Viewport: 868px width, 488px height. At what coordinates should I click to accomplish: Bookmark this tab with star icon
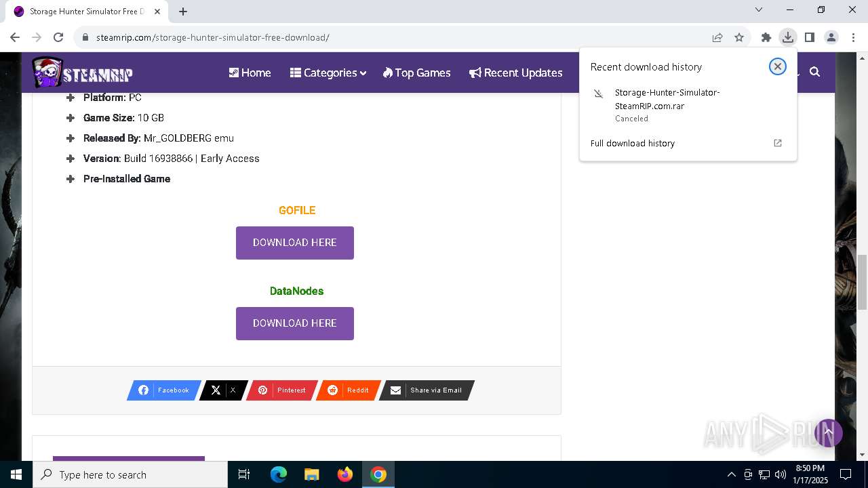tap(739, 37)
